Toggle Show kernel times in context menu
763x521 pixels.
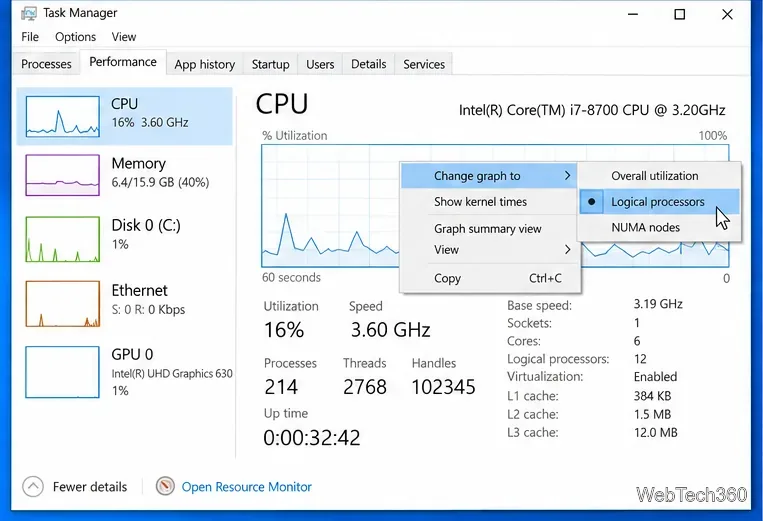(489, 202)
